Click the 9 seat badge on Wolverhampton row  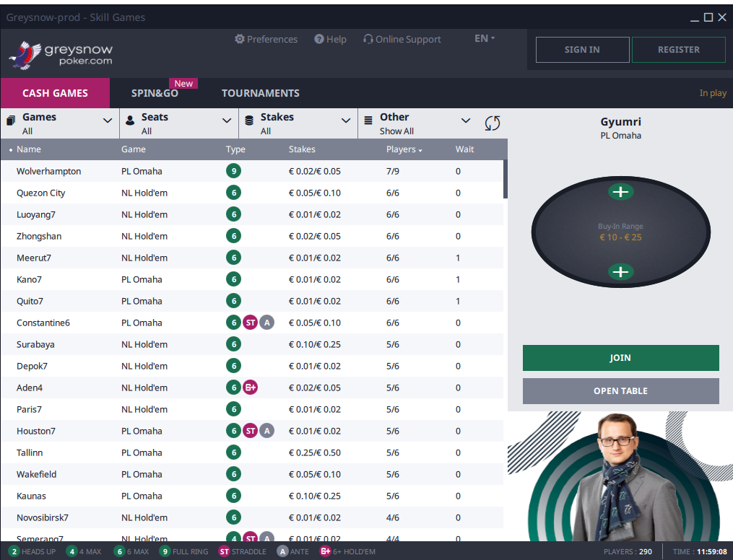(x=234, y=171)
